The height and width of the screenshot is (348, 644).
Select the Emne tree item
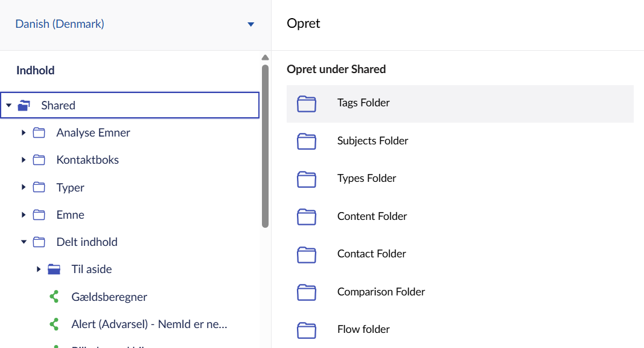(x=70, y=215)
